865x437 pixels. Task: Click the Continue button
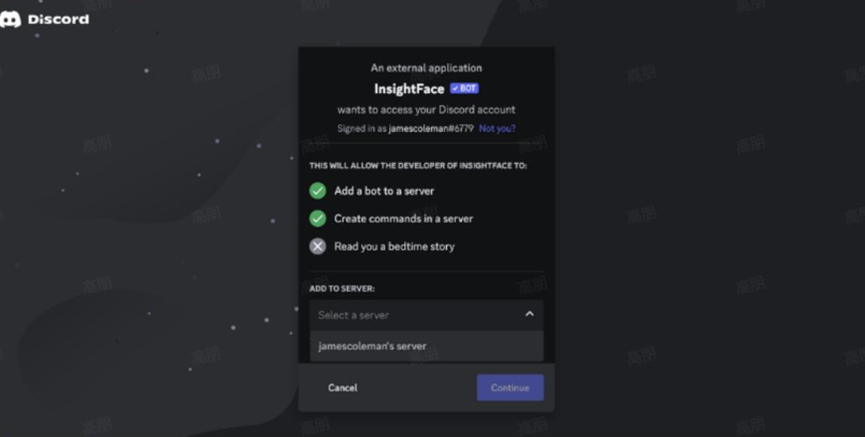510,387
